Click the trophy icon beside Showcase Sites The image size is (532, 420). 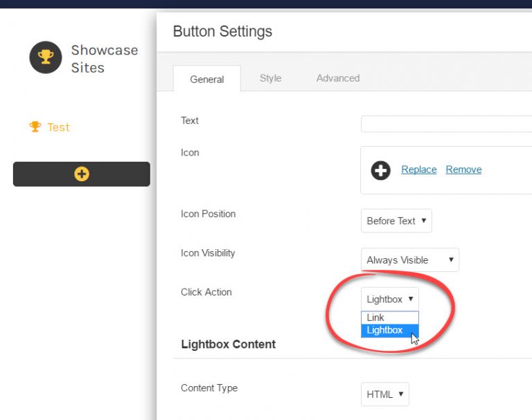[46, 57]
